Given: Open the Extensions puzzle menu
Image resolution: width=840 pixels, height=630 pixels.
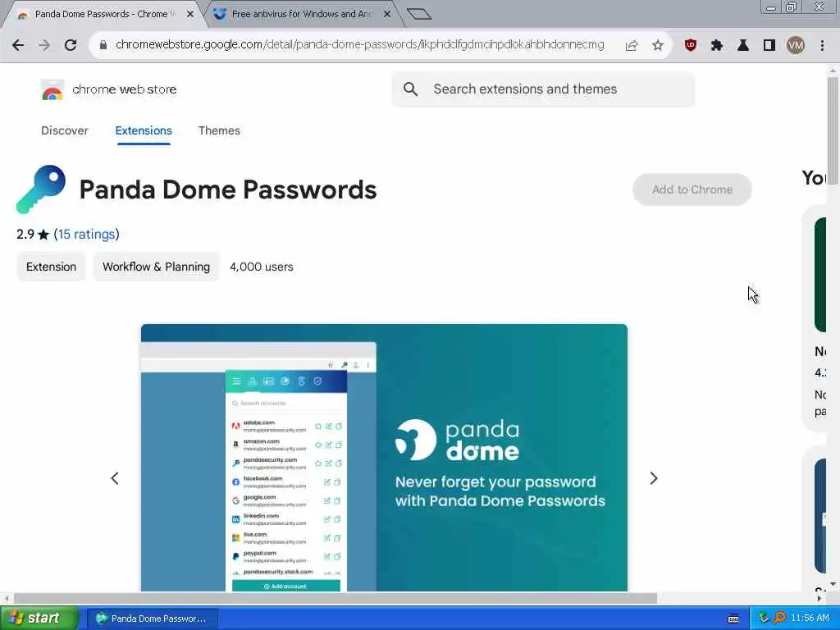Looking at the screenshot, I should pyautogui.click(x=717, y=46).
